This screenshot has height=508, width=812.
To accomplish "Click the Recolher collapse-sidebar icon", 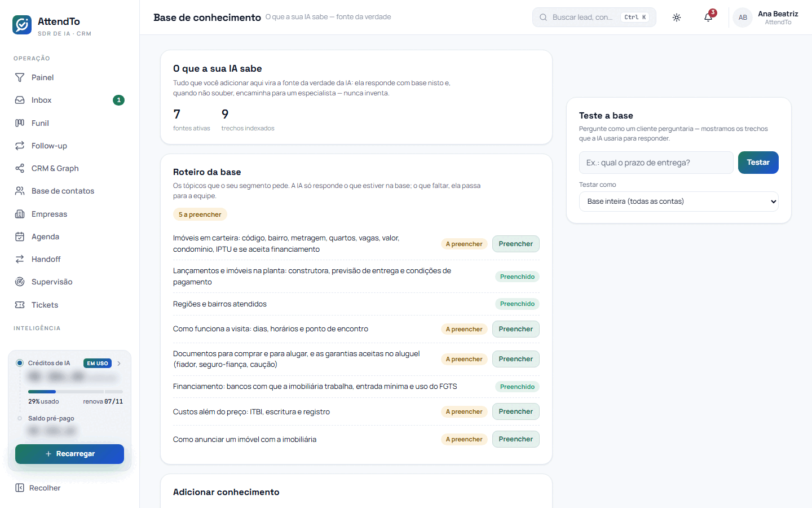I will coord(20,488).
